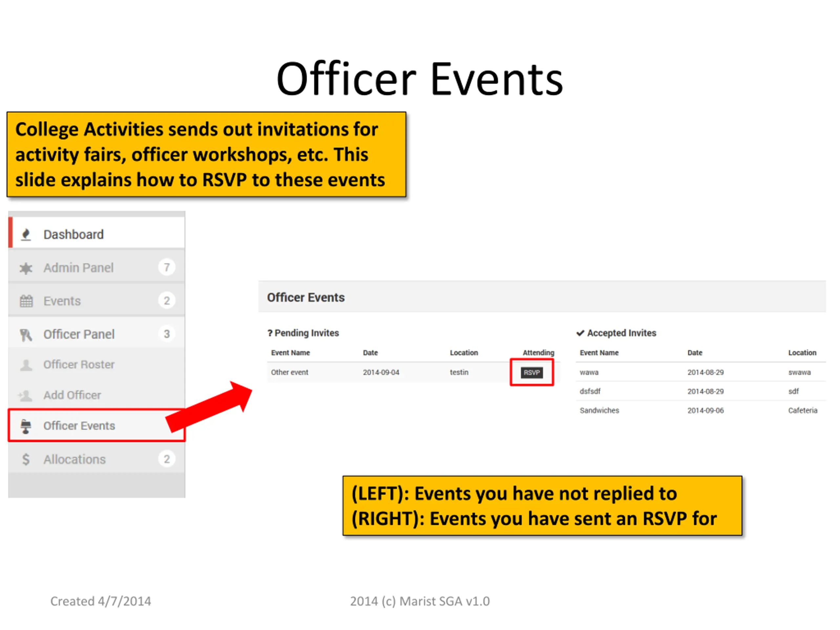Click the Dashboard flame icon

click(x=26, y=234)
